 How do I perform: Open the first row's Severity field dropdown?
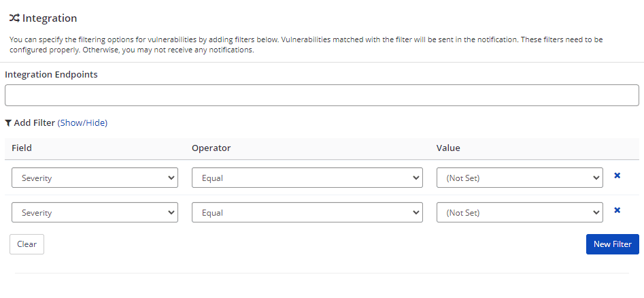pyautogui.click(x=95, y=178)
